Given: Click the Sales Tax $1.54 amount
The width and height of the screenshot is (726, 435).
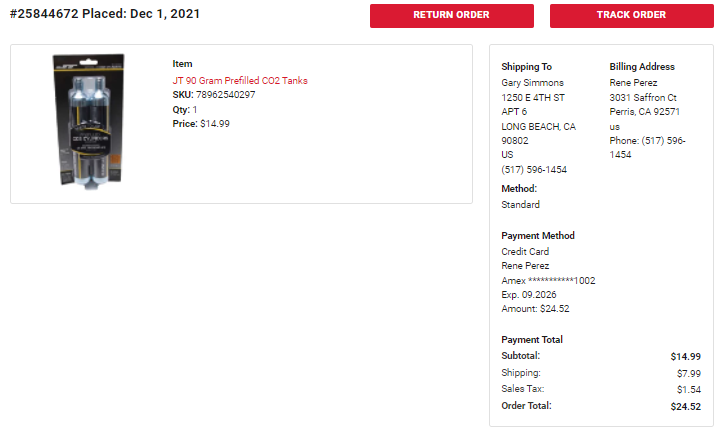Looking at the screenshot, I should [688, 390].
